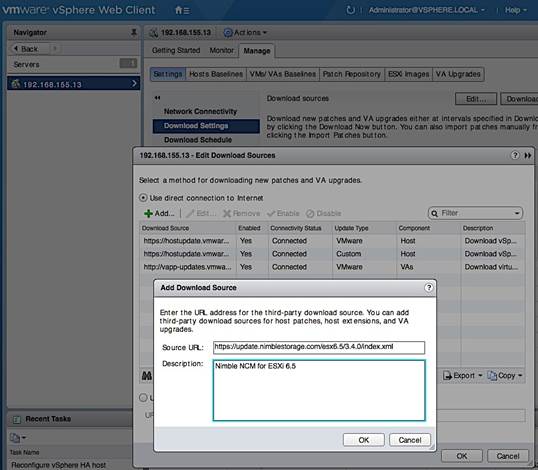Select 192.168.155.13 in Navigator list
The width and height of the screenshot is (538, 470).
pyautogui.click(x=73, y=84)
